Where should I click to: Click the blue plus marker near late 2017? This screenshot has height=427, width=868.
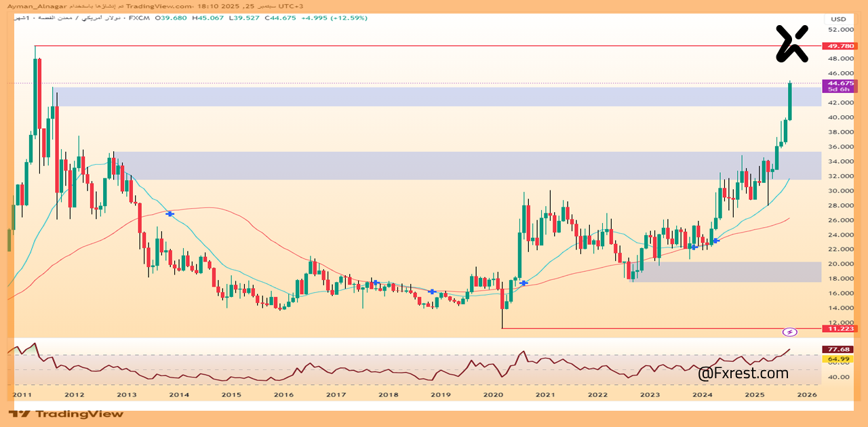(x=374, y=283)
